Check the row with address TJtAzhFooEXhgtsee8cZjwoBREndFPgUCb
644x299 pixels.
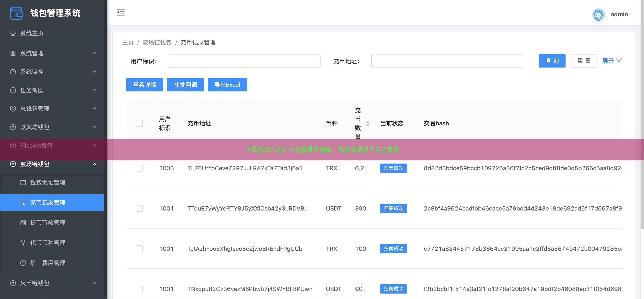point(139,248)
